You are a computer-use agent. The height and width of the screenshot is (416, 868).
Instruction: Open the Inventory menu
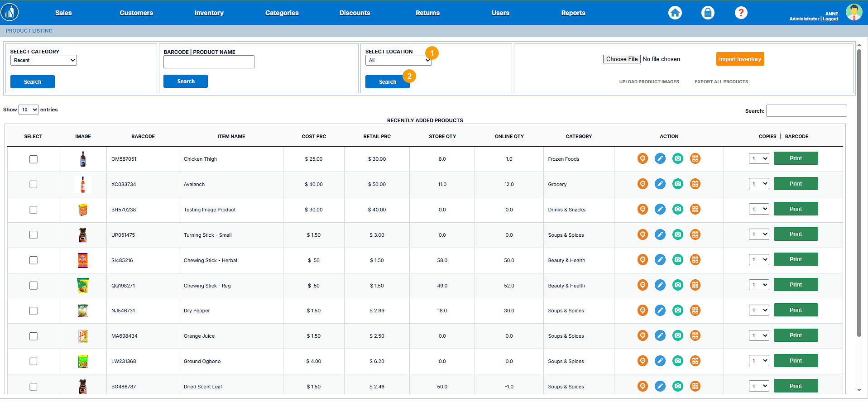point(209,13)
